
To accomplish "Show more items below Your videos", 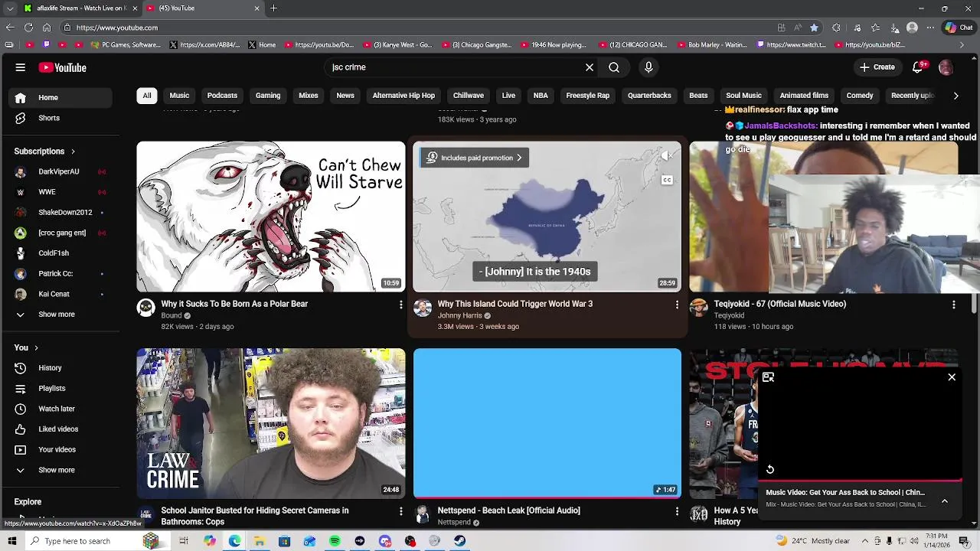I will pos(60,470).
